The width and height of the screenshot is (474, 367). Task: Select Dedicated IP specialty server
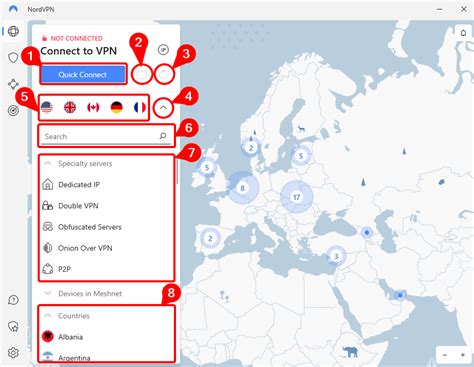pos(107,184)
